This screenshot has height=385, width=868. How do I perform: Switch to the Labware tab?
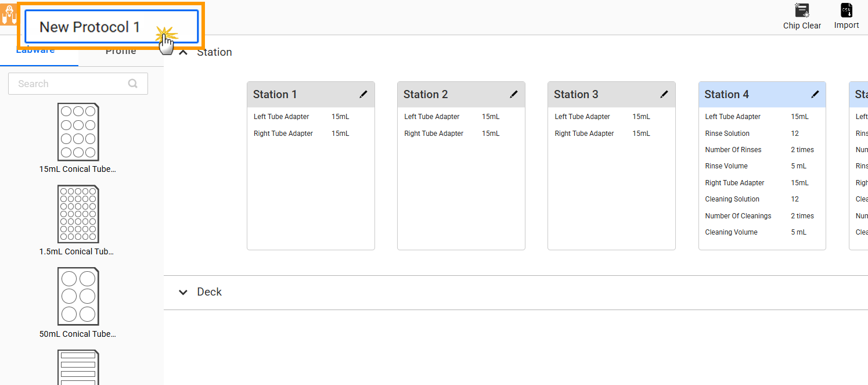[36, 52]
